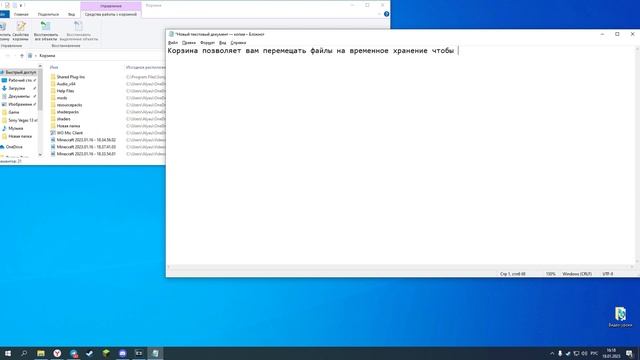Click UTF-8 encoding in Notepad status bar
This screenshot has width=640, height=360.
tap(608, 274)
